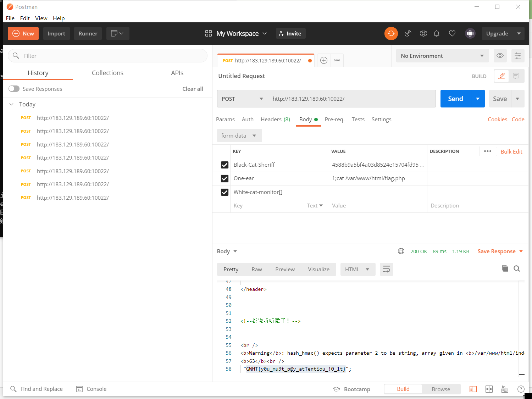
Task: Open manage environments sliders icon
Action: pos(518,56)
